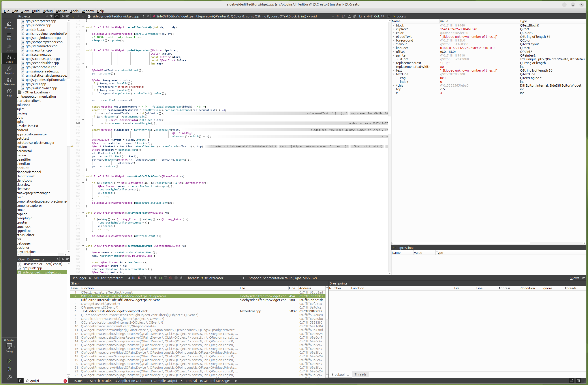Open the Extensions mode

[9, 81]
